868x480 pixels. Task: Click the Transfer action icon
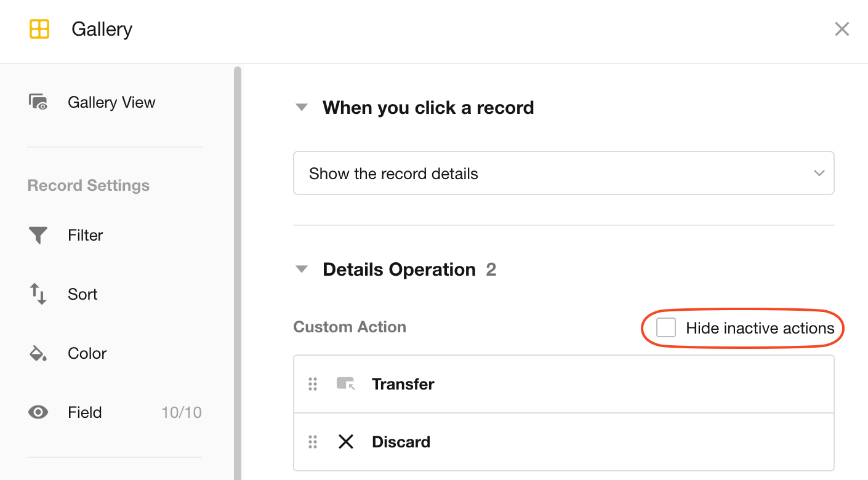click(x=346, y=384)
